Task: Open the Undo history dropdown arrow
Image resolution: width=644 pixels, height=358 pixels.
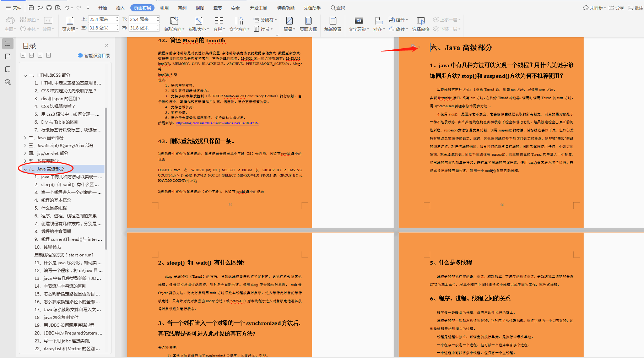Action: [x=72, y=8]
